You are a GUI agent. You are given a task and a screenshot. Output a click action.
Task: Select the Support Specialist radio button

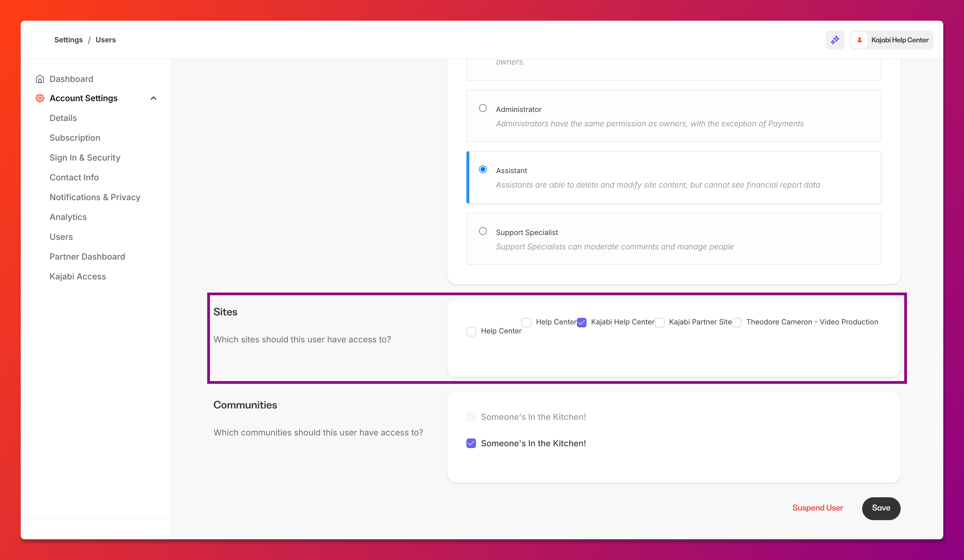[x=483, y=231]
